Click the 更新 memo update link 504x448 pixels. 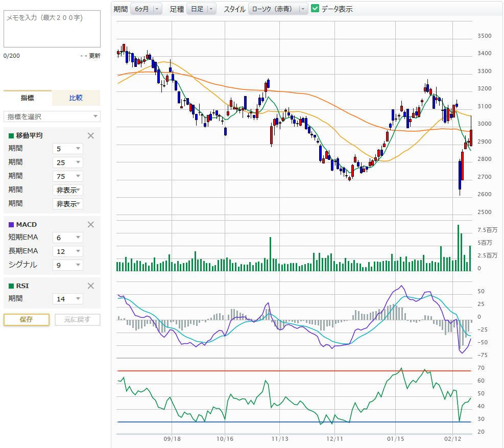tap(94, 56)
